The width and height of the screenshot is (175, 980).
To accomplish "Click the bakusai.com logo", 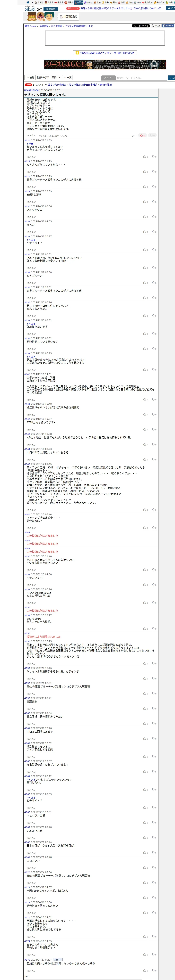I will coord(34,8).
